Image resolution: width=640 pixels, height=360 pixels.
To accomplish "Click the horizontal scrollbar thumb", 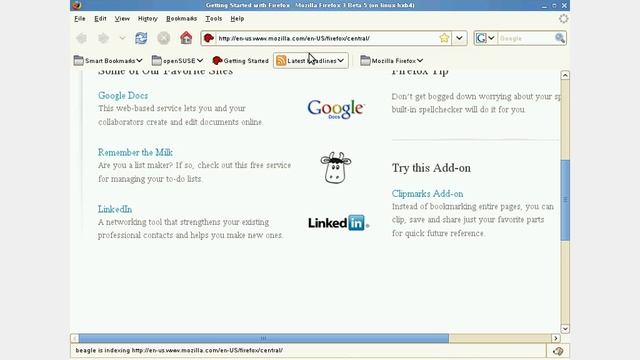I will [x=264, y=338].
